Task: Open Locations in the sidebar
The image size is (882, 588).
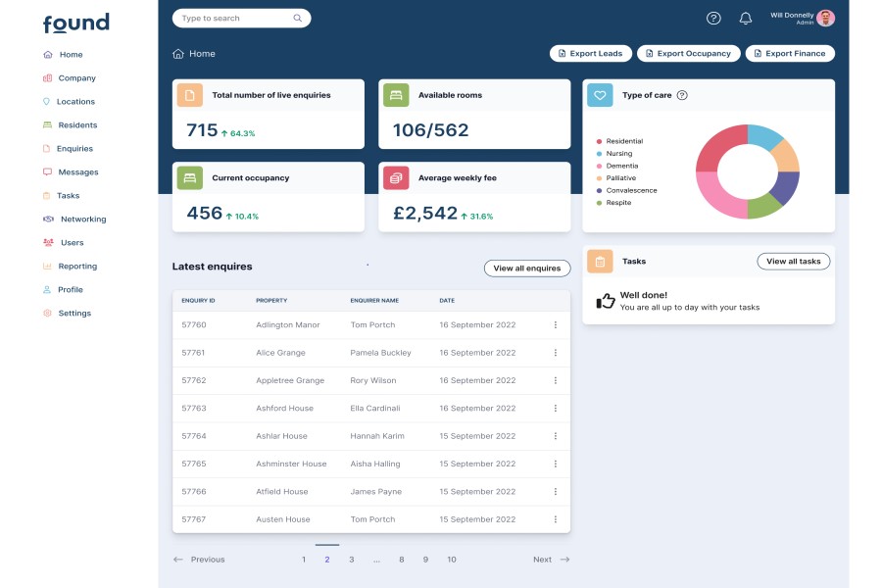Action: [x=69, y=102]
